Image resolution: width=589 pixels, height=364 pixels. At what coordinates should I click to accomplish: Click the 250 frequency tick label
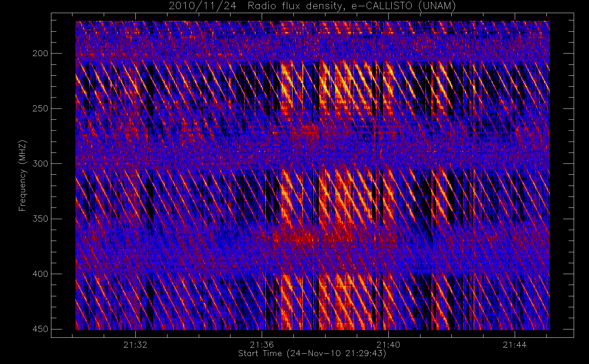pyautogui.click(x=40, y=108)
